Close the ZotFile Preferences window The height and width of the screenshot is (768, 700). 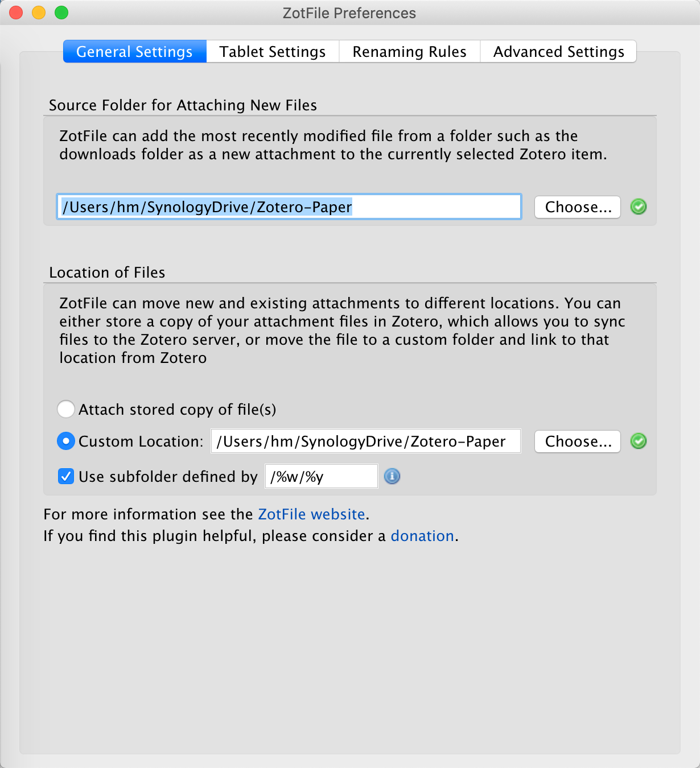pyautogui.click(x=16, y=13)
